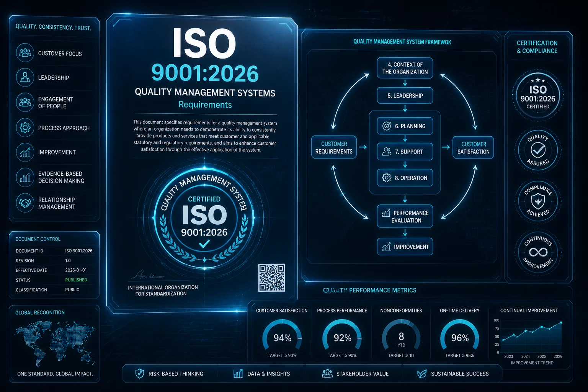The width and height of the screenshot is (588, 392).
Task: Select the Nonconformities gauge showing 8 YTD
Action: (401, 336)
